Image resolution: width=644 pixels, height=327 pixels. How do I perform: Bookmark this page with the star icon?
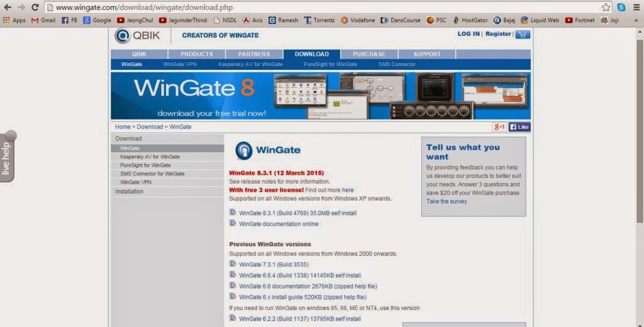606,8
